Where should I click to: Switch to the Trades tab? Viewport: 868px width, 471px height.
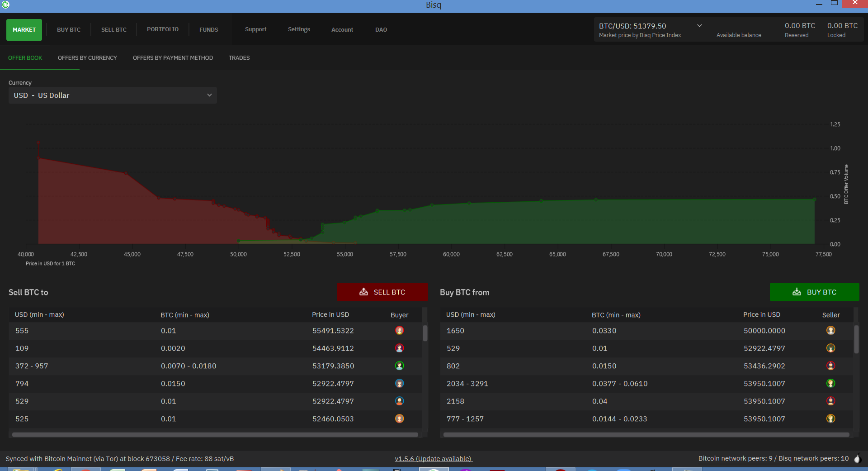239,58
